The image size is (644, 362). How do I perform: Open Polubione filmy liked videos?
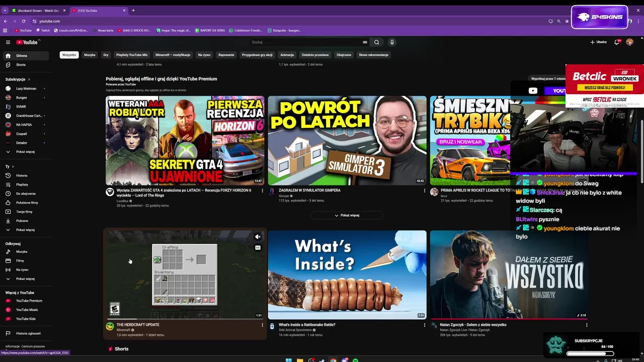26,203
